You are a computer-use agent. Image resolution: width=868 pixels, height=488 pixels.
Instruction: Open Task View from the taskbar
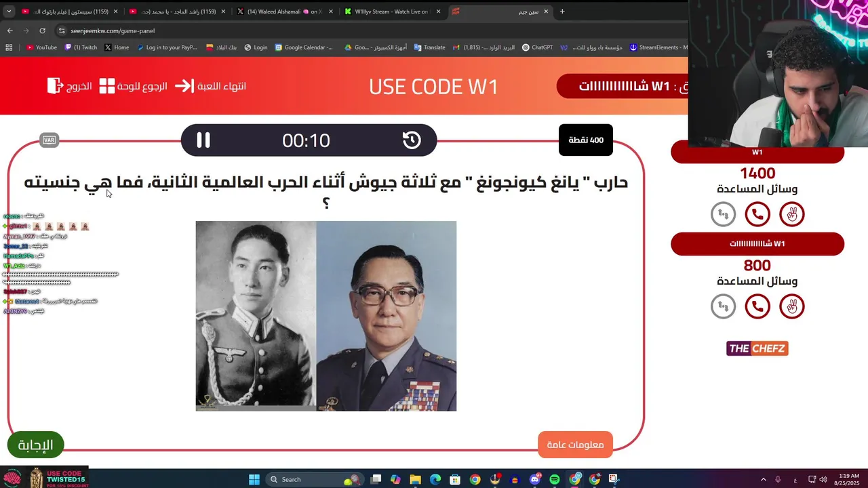[376, 479]
